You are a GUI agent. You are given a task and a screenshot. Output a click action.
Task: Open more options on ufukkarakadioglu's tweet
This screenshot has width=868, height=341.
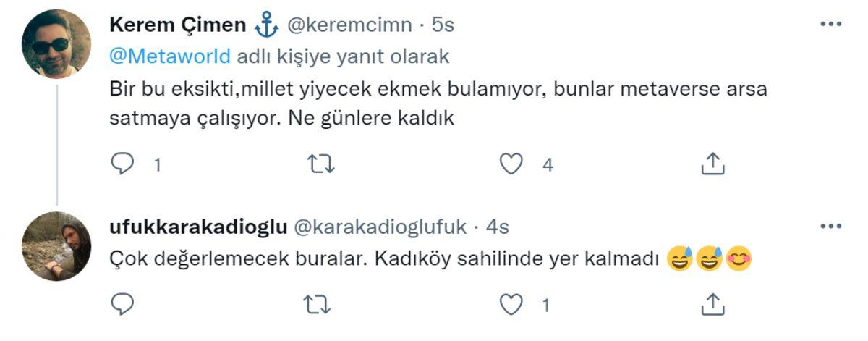[830, 227]
